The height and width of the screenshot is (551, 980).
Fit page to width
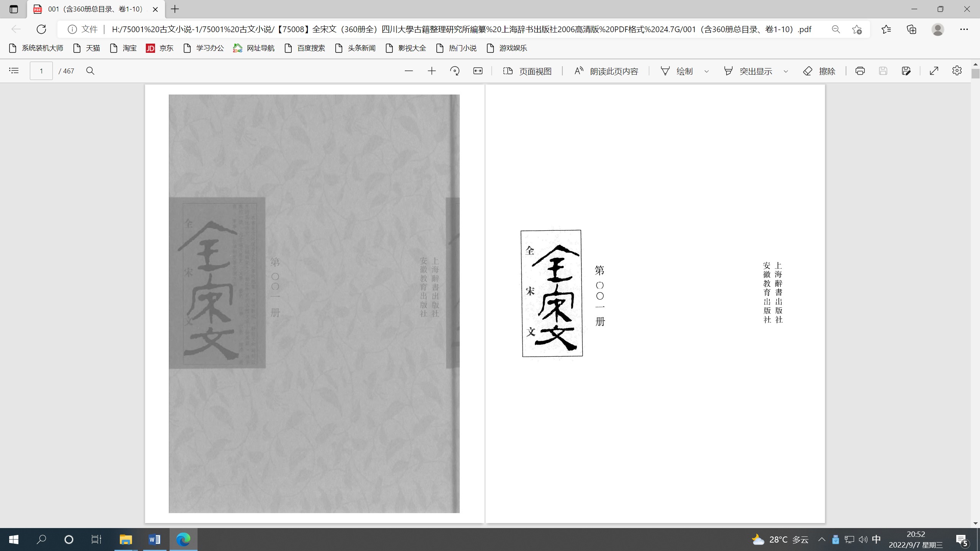(478, 71)
